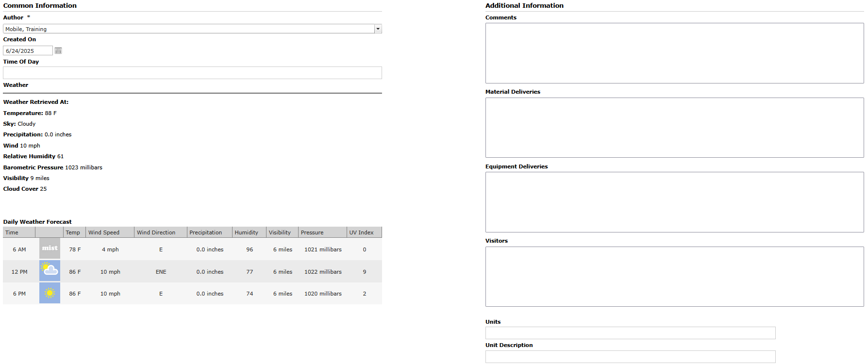Click the Weather Retrieved At label
This screenshot has height=364, width=868.
pos(36,102)
